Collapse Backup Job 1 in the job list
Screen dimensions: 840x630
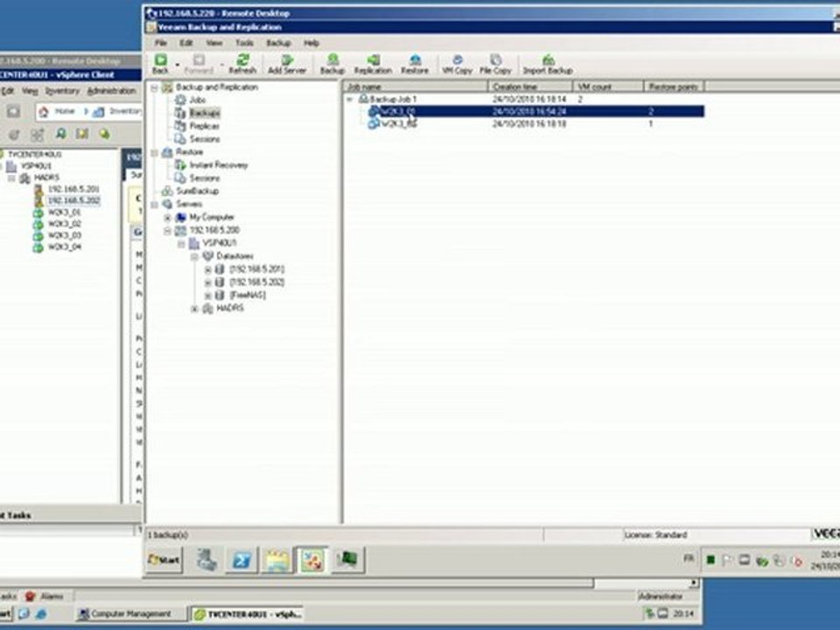click(x=350, y=100)
